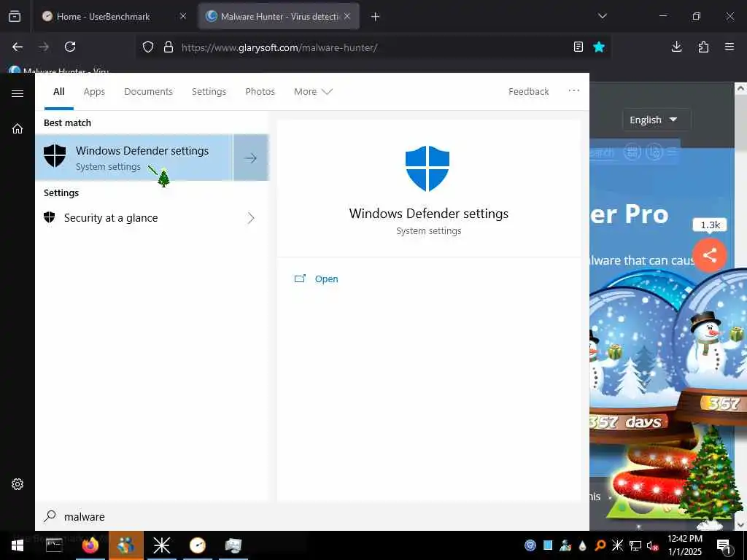Screen dimensions: 747x560
Task: Open the Firefox application menu
Action: pyautogui.click(x=729, y=47)
